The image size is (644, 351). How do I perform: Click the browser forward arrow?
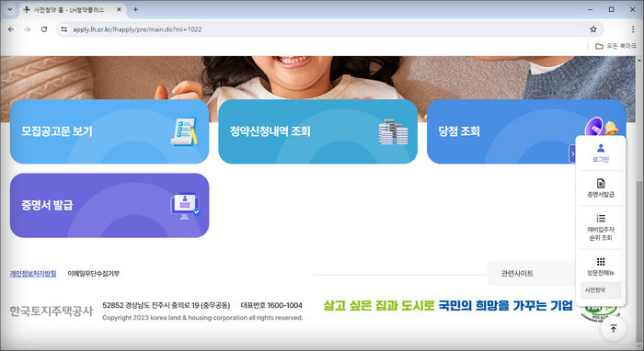pos(28,29)
